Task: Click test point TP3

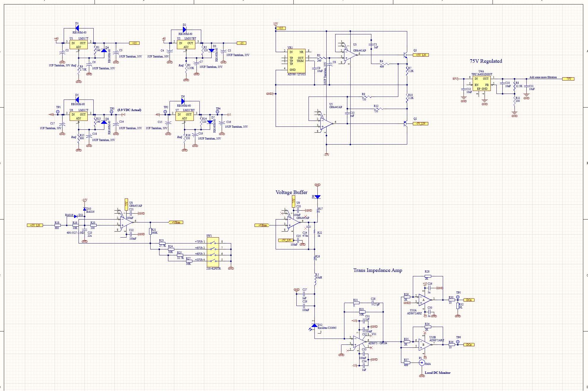Action: coord(111,112)
